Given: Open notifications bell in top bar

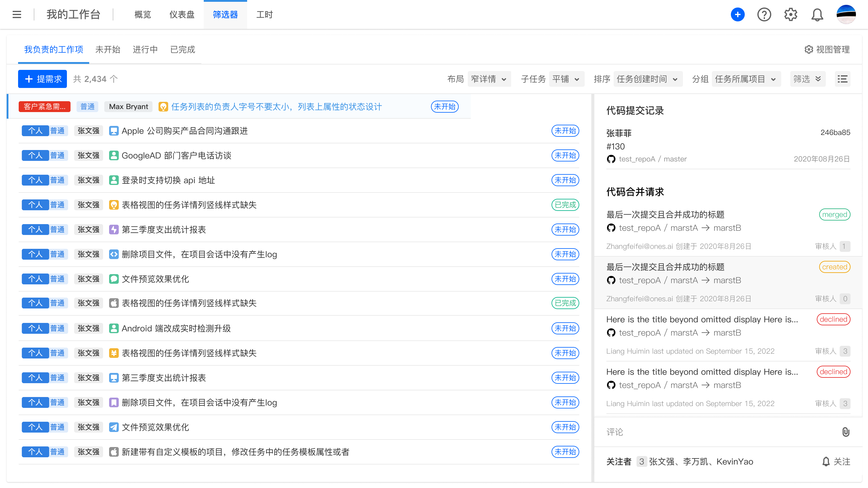Looking at the screenshot, I should pos(817,14).
